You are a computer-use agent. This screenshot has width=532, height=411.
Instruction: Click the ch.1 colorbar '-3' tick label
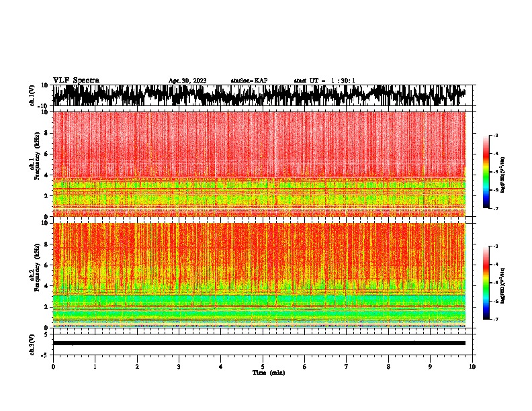click(496, 135)
